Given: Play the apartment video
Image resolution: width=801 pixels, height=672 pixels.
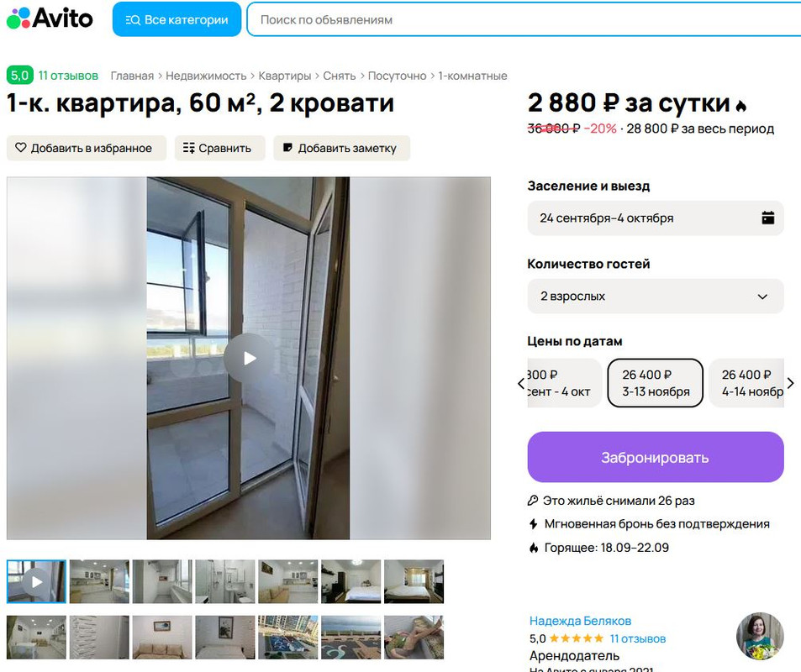Looking at the screenshot, I should pos(249,358).
